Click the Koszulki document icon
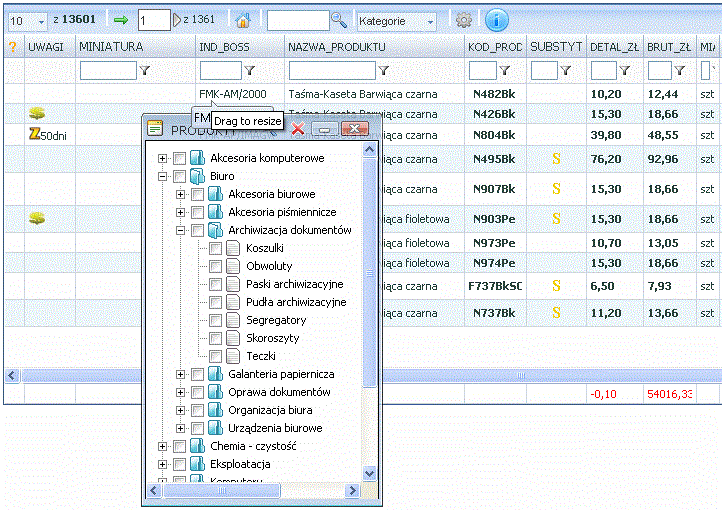The image size is (722, 510). [233, 248]
